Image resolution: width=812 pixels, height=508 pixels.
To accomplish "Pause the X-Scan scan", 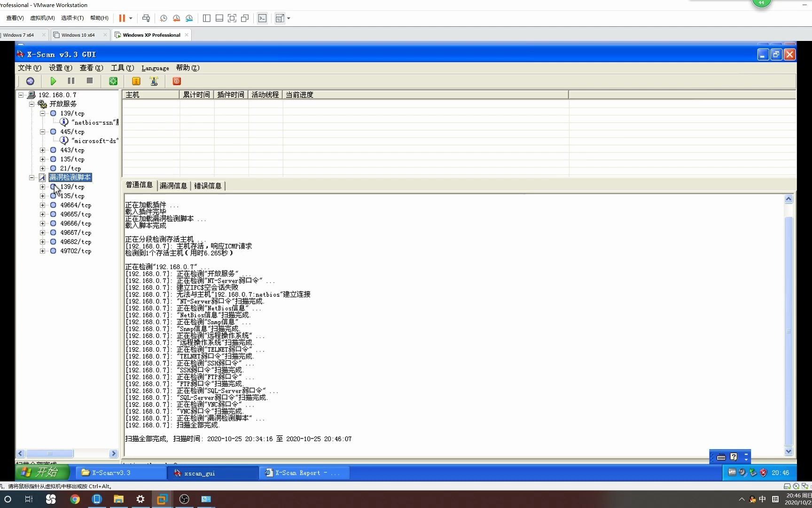I will pyautogui.click(x=71, y=81).
